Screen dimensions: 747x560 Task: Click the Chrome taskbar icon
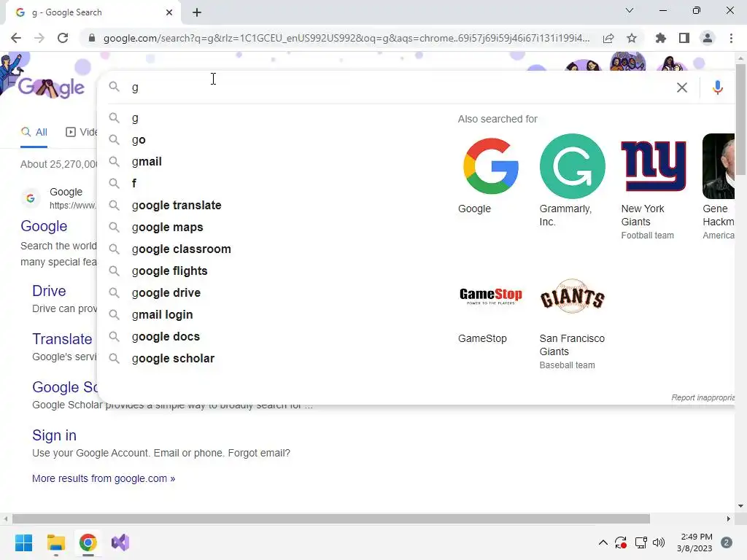click(x=88, y=542)
